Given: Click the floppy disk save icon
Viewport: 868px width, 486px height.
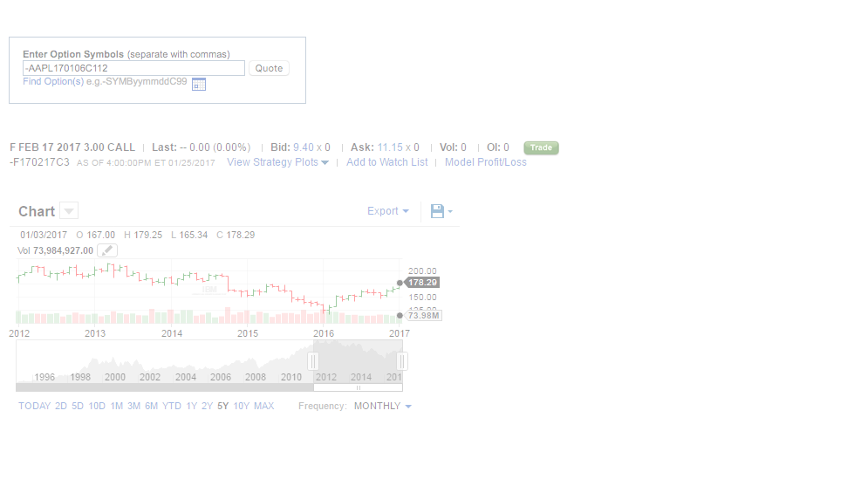Looking at the screenshot, I should (437, 211).
